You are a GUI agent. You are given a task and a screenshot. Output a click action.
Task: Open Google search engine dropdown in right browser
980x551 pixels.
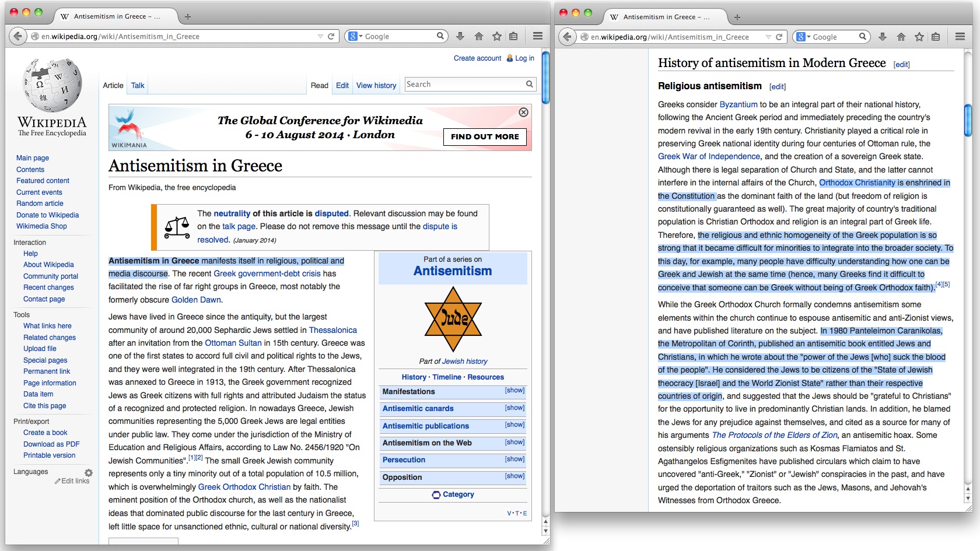803,37
